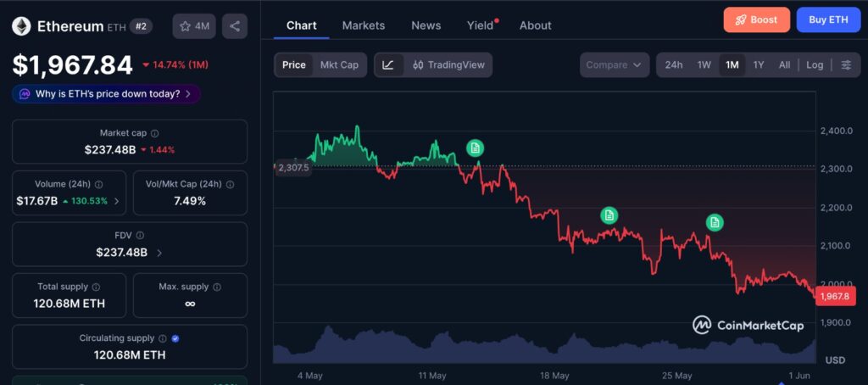
Task: Click the Market cap info icon
Action: (x=155, y=133)
